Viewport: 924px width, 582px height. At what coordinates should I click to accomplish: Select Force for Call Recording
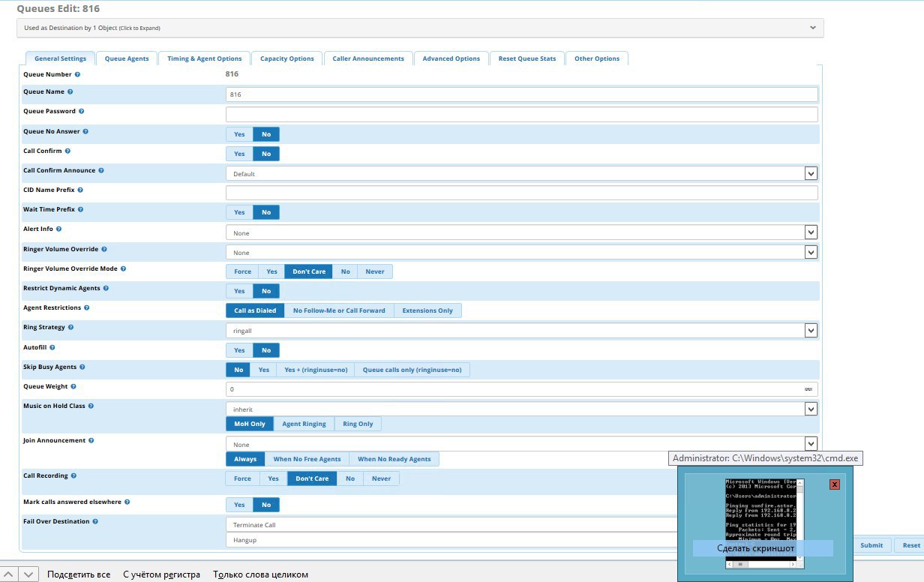[242, 478]
